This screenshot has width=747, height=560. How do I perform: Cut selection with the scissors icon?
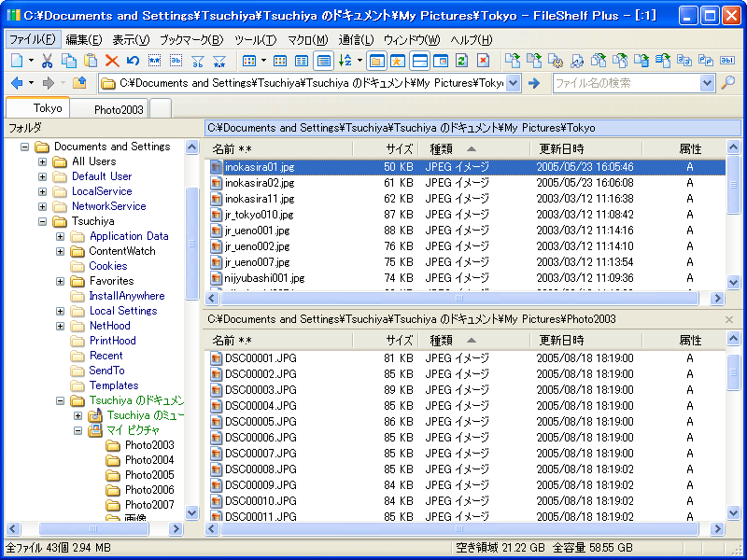47,61
